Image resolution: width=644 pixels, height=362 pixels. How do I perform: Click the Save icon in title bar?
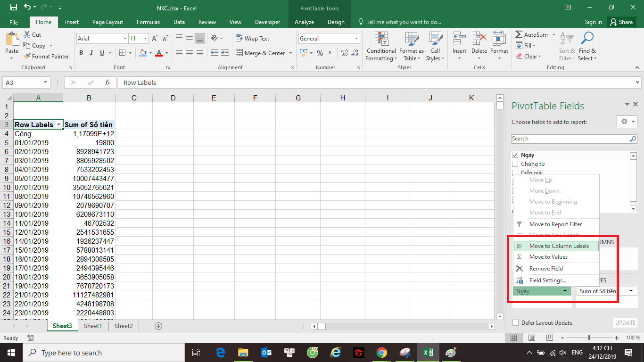14,8
